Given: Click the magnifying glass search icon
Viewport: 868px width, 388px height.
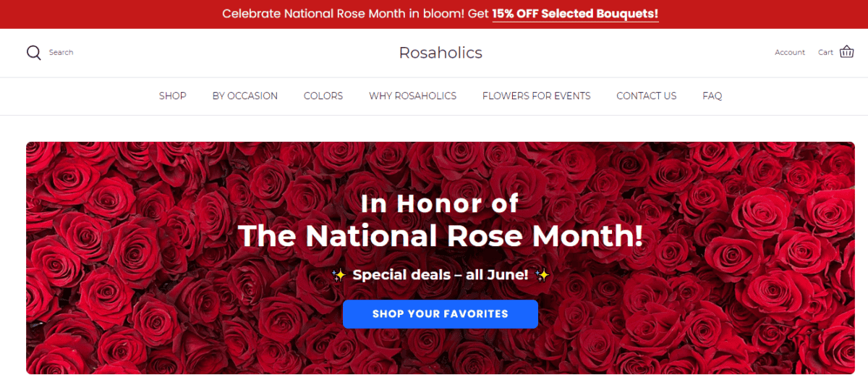Looking at the screenshot, I should [x=34, y=53].
